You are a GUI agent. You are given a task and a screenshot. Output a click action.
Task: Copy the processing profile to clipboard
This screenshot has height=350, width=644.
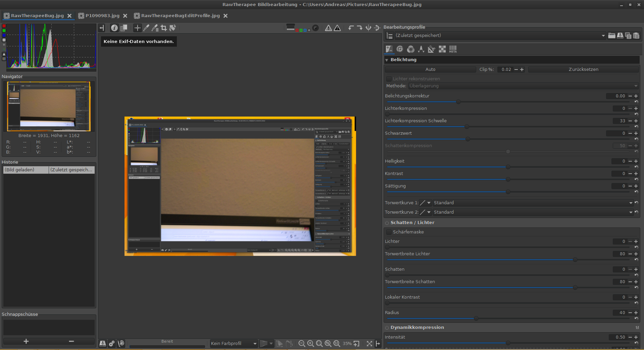click(628, 36)
